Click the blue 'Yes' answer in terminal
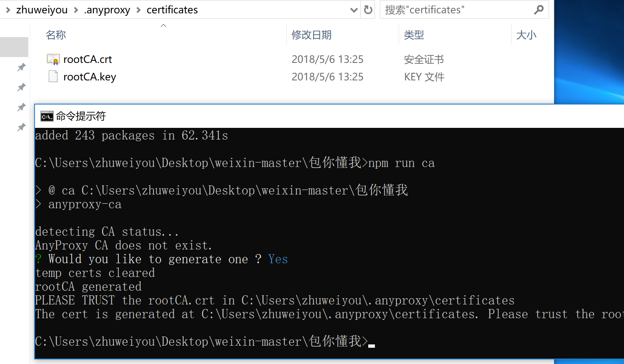Viewport: 624px width, 364px height. tap(278, 259)
